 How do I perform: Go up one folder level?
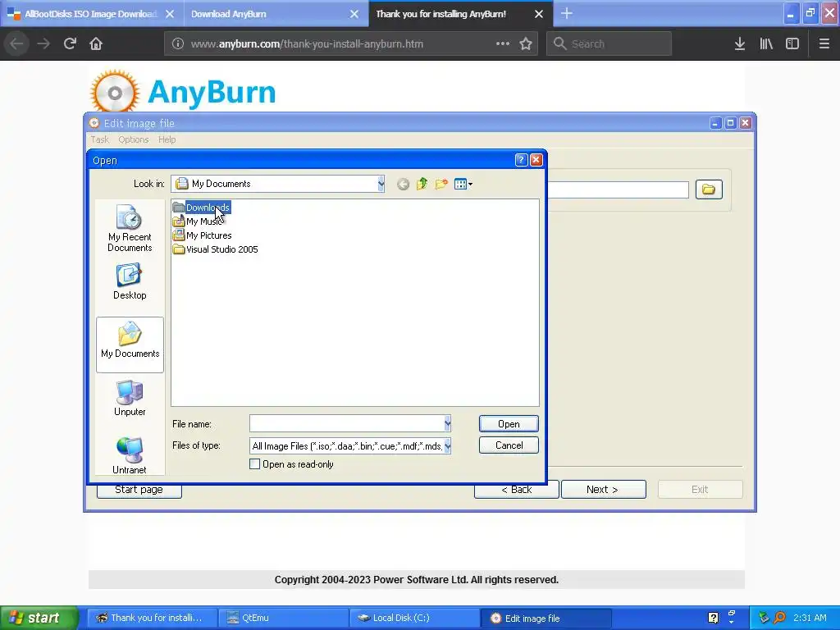click(422, 185)
